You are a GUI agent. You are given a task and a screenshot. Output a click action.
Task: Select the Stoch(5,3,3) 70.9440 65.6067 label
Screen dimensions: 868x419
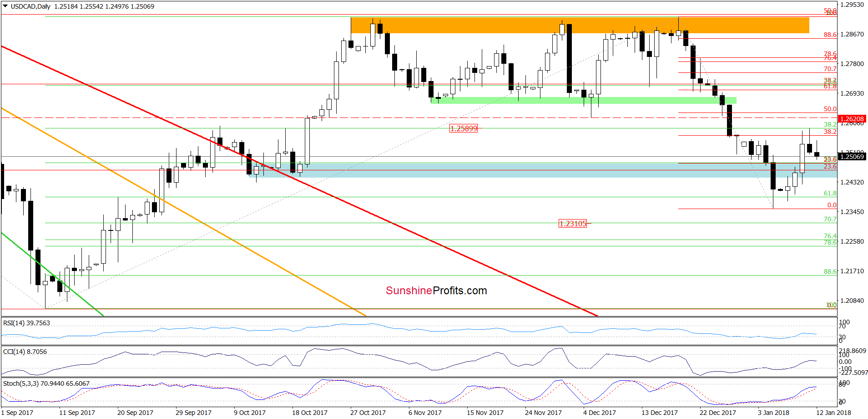click(46, 383)
